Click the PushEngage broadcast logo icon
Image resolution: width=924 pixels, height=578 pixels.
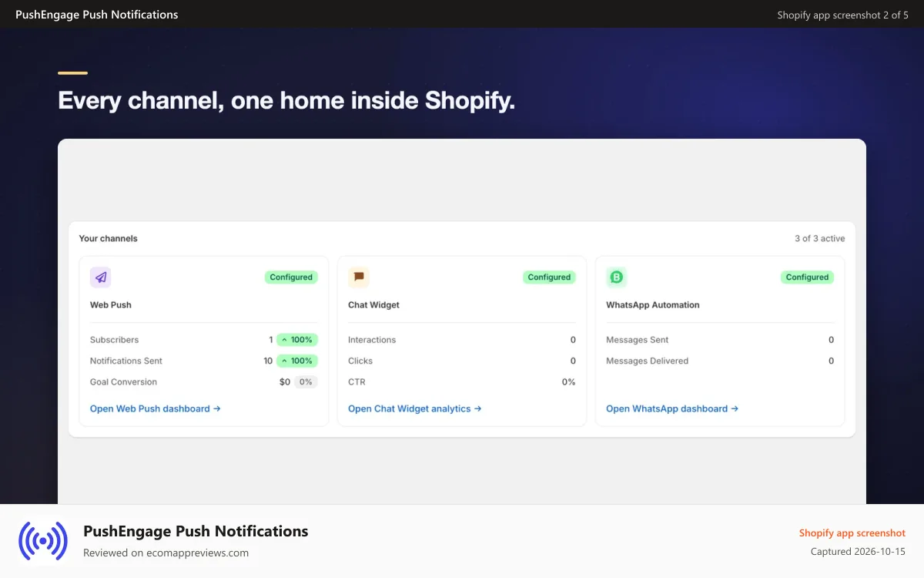coord(43,541)
